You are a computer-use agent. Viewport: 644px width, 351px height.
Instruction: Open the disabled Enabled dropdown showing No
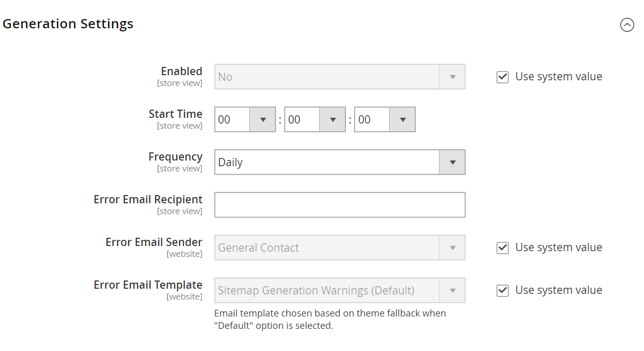[x=339, y=77]
